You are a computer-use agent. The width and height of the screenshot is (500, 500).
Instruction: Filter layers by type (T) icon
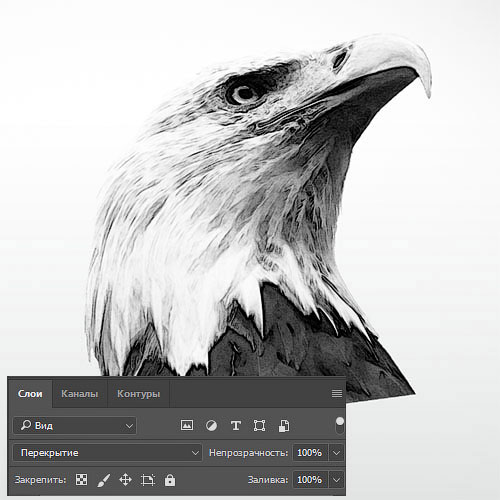pyautogui.click(x=236, y=426)
